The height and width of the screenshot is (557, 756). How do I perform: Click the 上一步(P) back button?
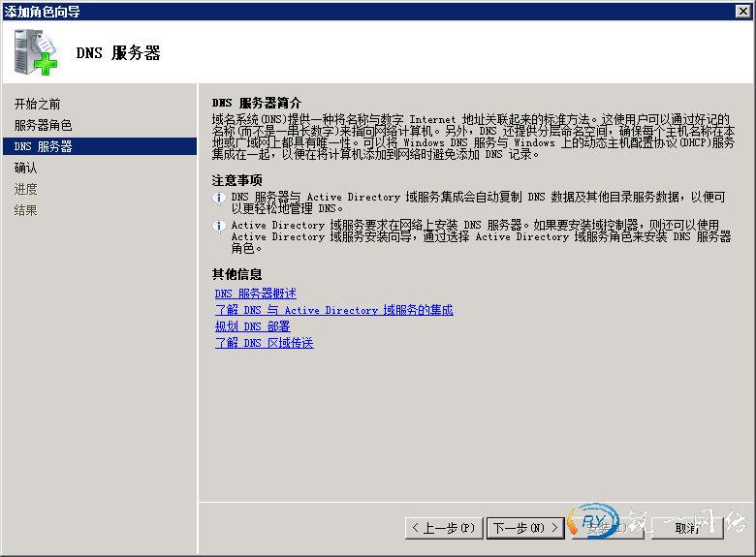point(445,528)
